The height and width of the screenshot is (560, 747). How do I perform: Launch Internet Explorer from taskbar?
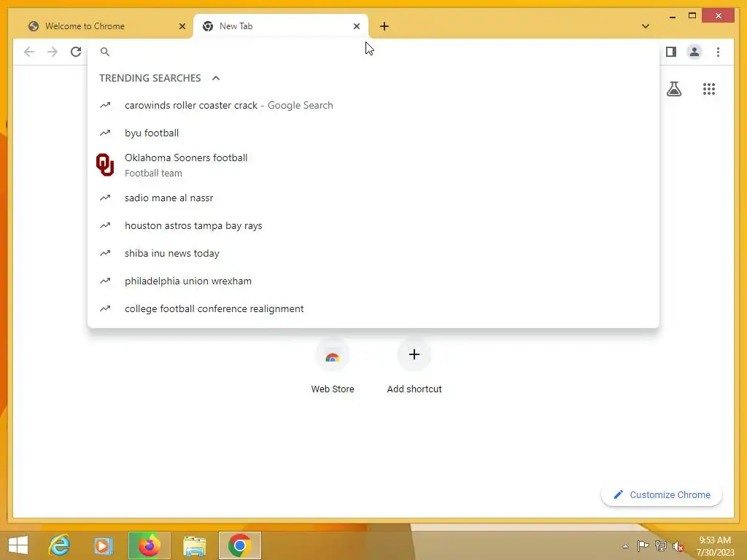(x=60, y=545)
